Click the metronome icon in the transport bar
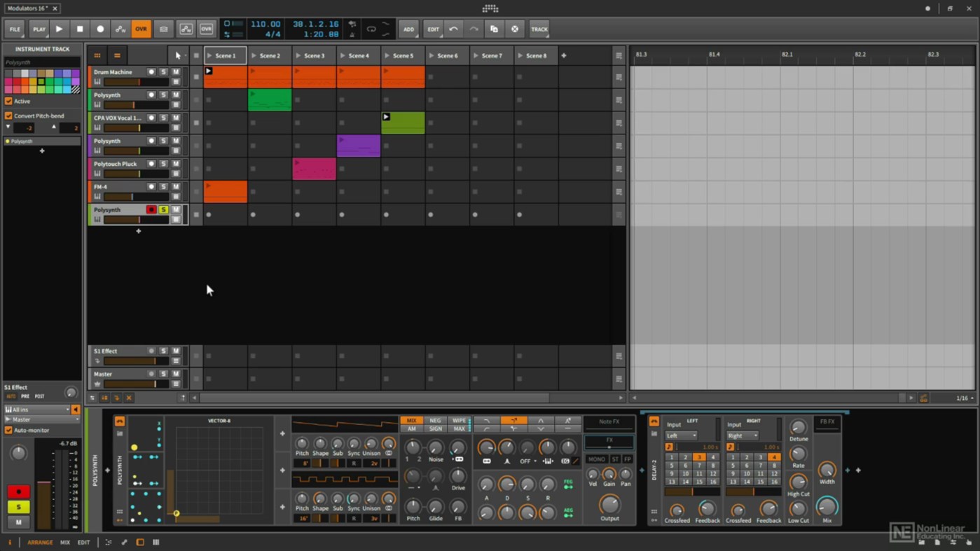980x551 pixels. 352,34
